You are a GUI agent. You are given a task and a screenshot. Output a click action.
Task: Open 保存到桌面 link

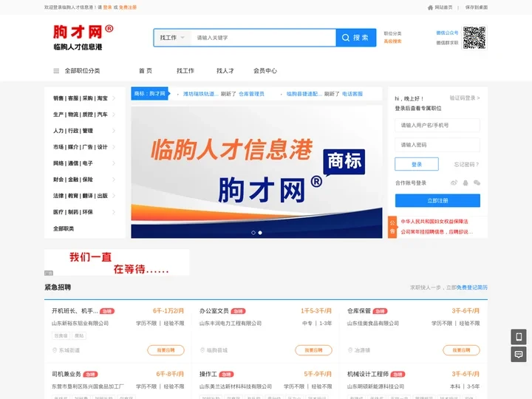[x=477, y=7]
